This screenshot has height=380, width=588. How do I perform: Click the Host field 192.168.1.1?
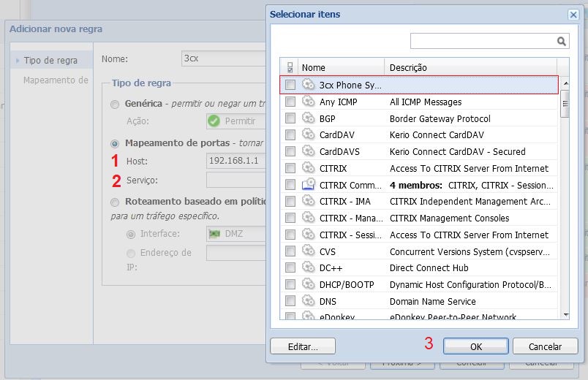click(236, 161)
